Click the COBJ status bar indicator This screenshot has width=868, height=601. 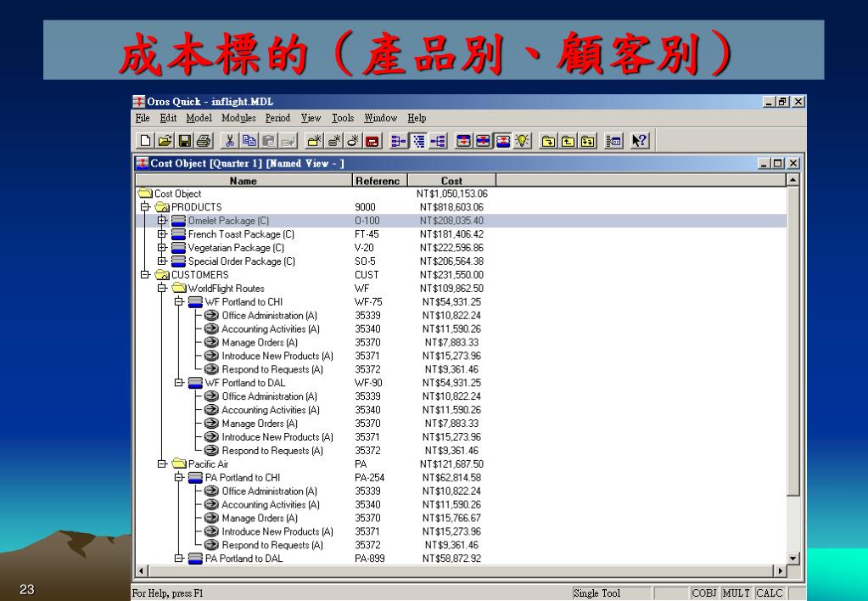tap(704, 593)
